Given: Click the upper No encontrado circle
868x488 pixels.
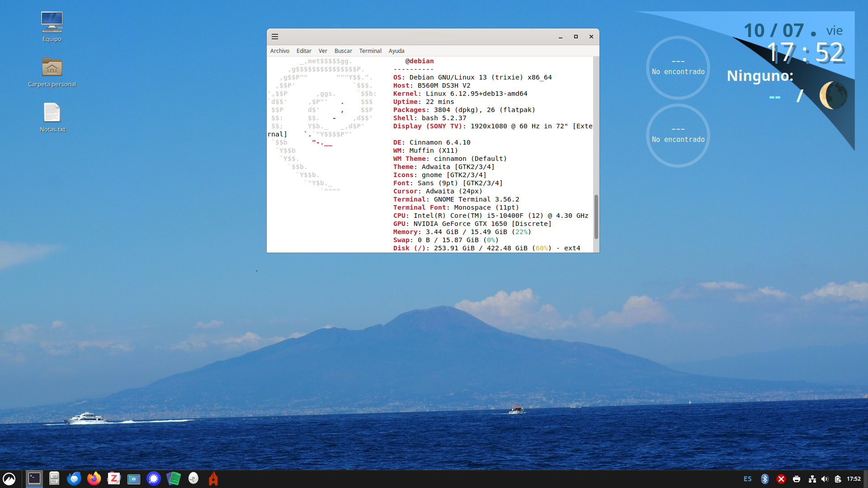Looking at the screenshot, I should coord(678,68).
